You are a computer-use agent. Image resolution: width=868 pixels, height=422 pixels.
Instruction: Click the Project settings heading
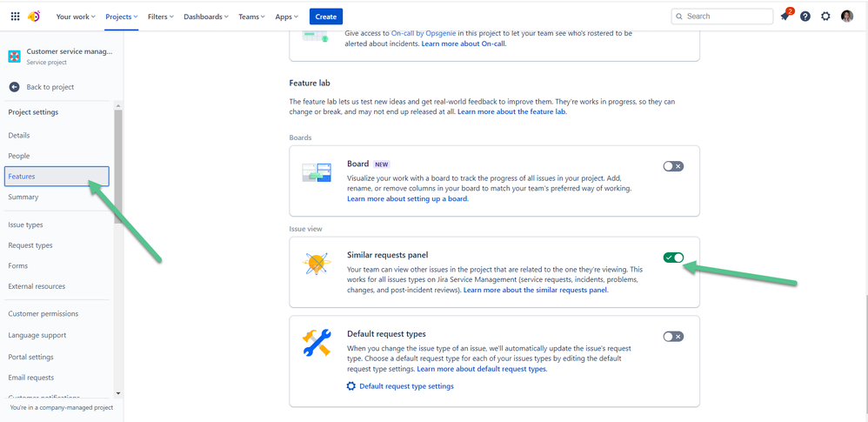click(x=33, y=112)
